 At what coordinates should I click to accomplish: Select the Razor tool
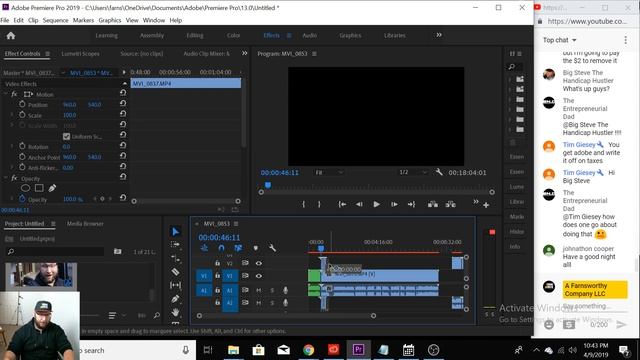click(176, 272)
